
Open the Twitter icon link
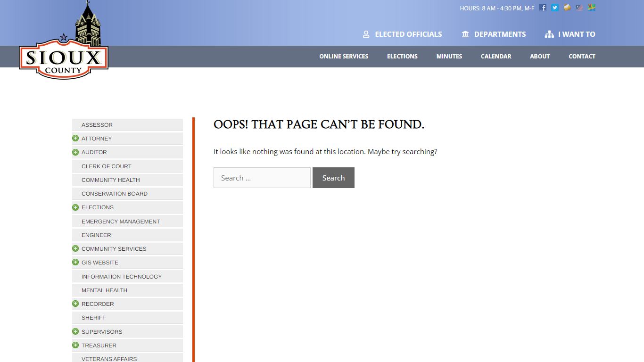point(555,8)
